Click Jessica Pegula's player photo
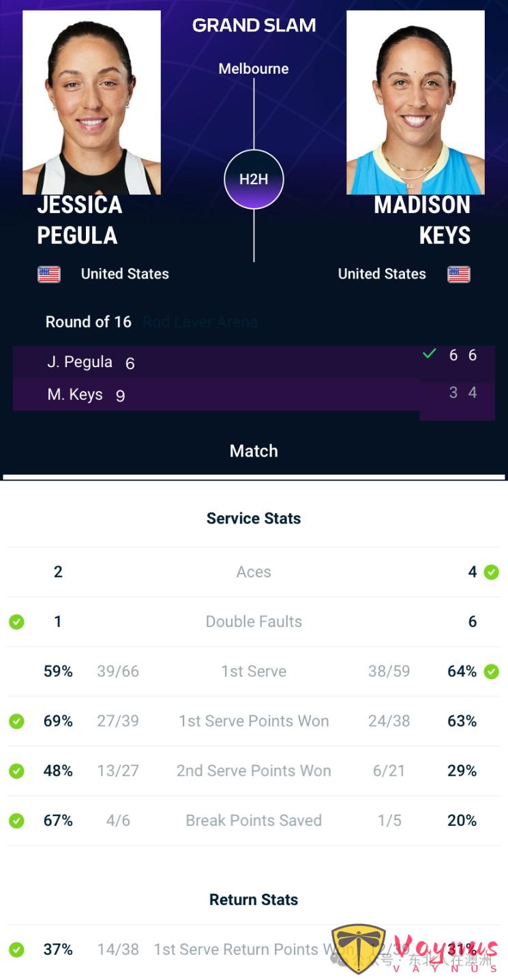This screenshot has height=980, width=508. [x=91, y=102]
